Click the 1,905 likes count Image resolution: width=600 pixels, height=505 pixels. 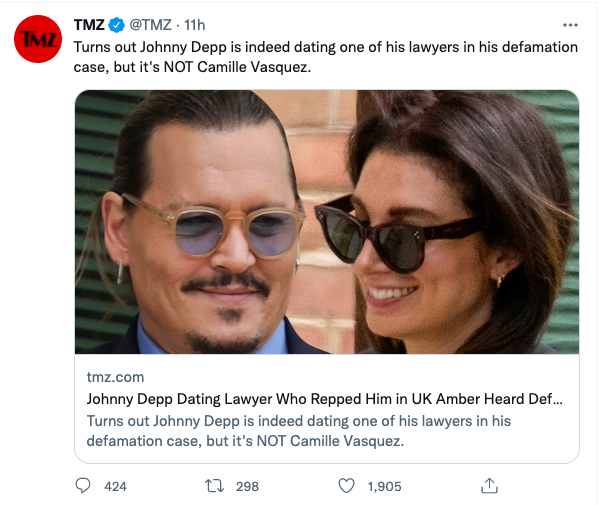point(385,487)
